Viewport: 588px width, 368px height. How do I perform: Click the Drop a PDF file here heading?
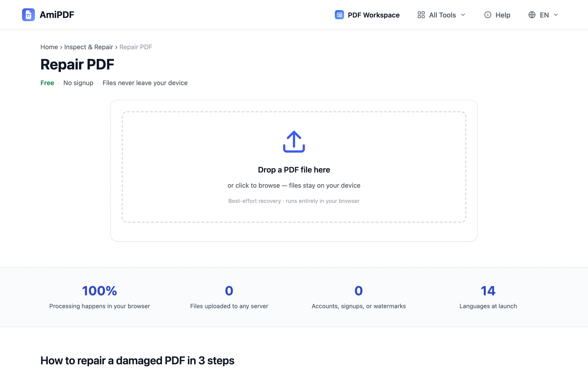coord(294,170)
